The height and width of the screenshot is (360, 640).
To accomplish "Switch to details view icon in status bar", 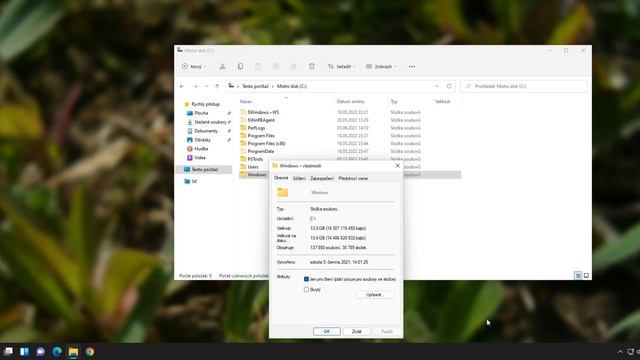I will coord(578,276).
